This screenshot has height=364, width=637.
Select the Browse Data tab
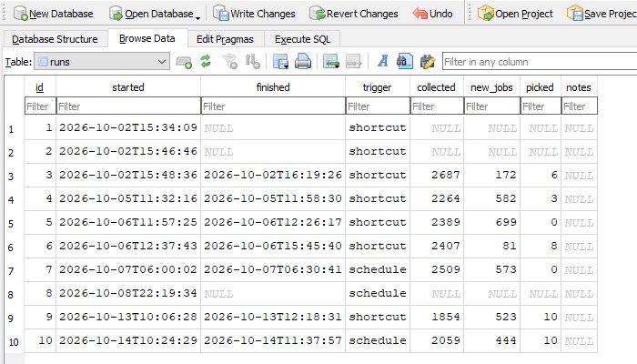147,38
